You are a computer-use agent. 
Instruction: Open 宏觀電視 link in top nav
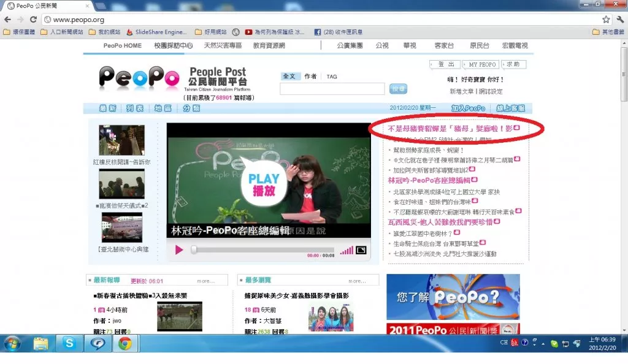tap(515, 45)
